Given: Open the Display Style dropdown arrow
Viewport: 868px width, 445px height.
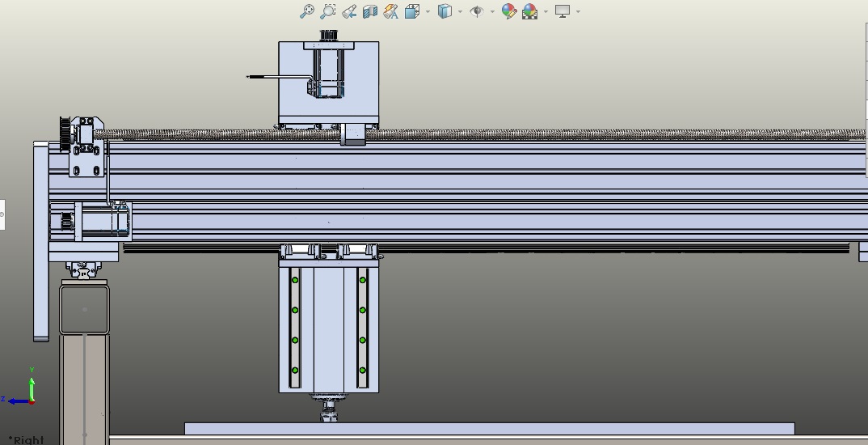Looking at the screenshot, I should (x=460, y=11).
